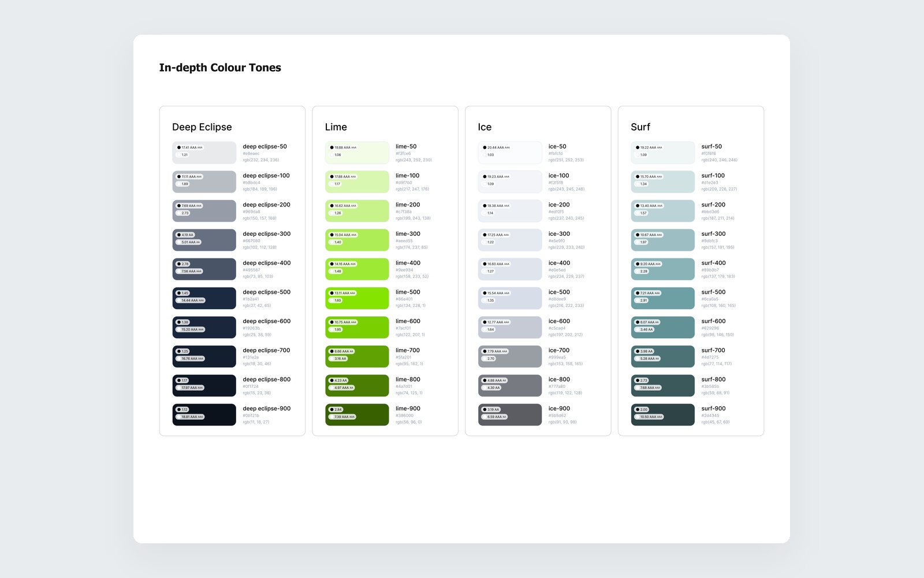The image size is (924, 578).
Task: Click the 'deep eclipse-700' label
Action: tap(266, 350)
